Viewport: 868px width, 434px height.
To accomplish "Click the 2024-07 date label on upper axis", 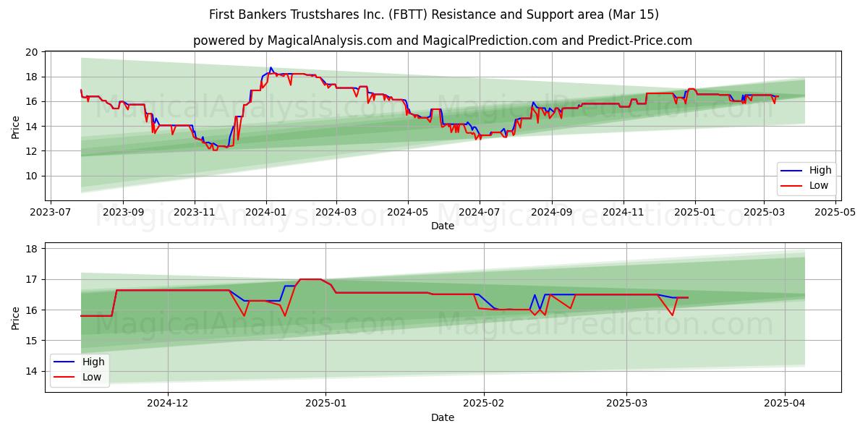I will (x=479, y=213).
